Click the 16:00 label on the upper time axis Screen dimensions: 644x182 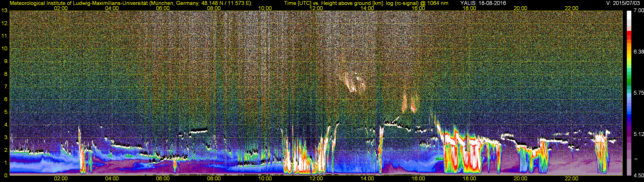click(418, 8)
